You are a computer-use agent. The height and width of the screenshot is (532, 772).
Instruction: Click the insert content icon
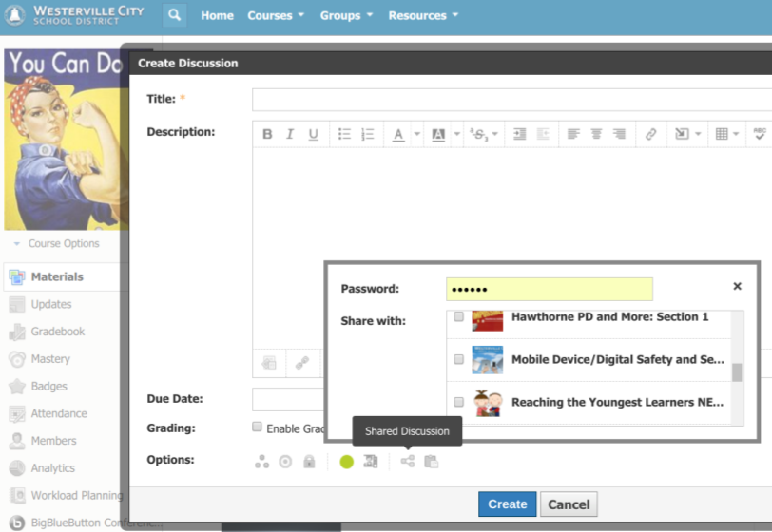coord(682,134)
